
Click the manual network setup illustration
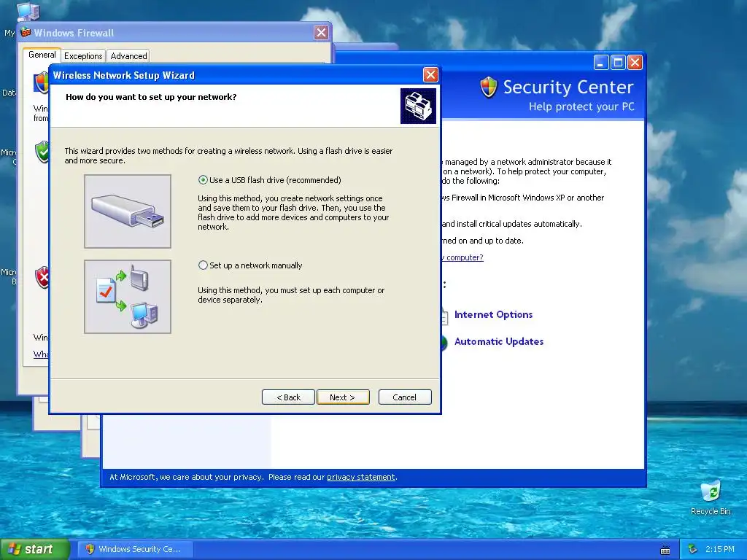click(x=128, y=297)
